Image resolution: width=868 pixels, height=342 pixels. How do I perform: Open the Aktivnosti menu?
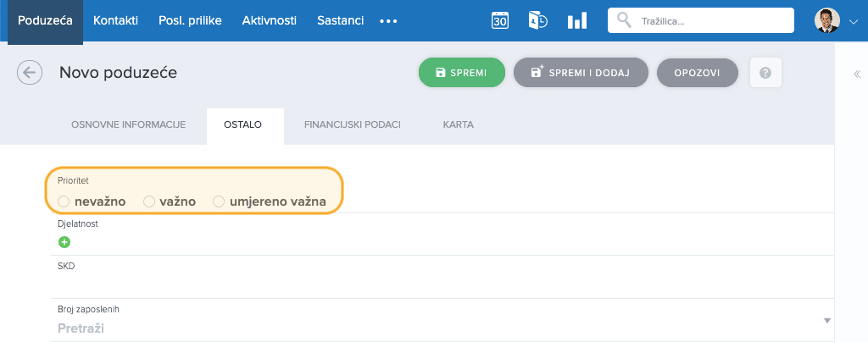pyautogui.click(x=269, y=21)
